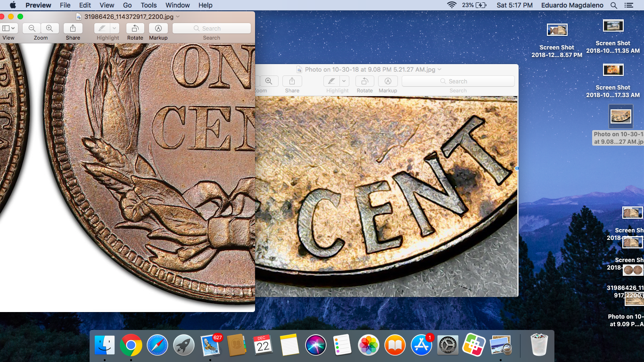Toggle Highlight tool in the 31986426 window
Viewport: 644px width, 362px height.
[102, 28]
